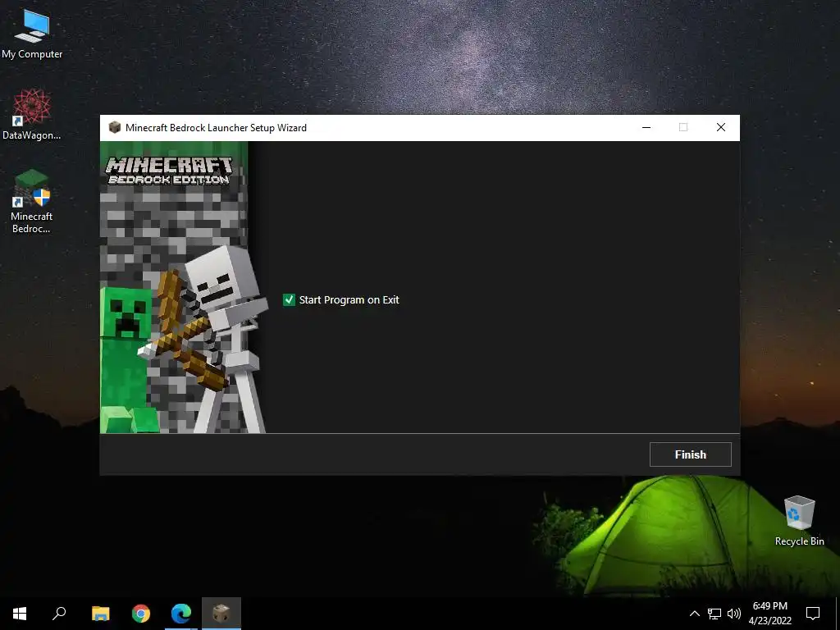Open the notification center icon
The width and height of the screenshot is (840, 630).
pyautogui.click(x=813, y=614)
